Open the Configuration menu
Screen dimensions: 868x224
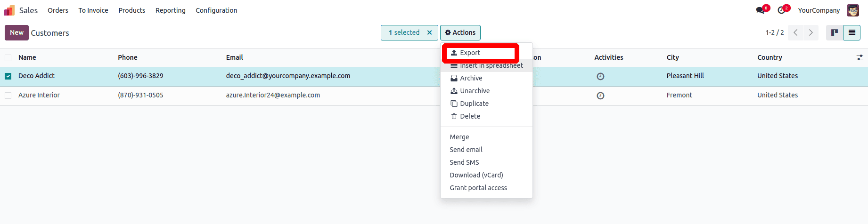(x=216, y=10)
